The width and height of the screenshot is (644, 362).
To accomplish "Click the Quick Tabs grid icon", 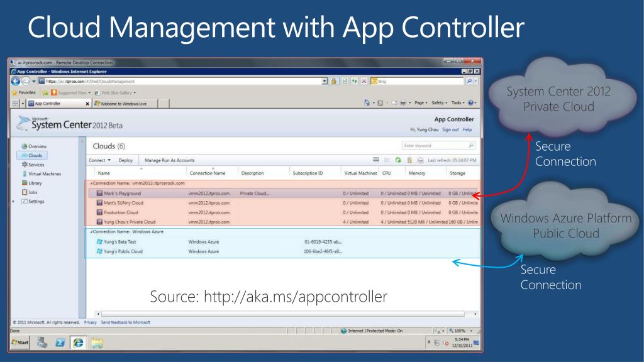I will 15,104.
